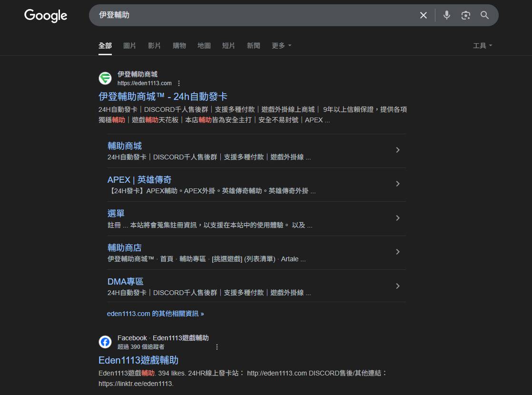Start voice search with the microphone icon

point(446,15)
